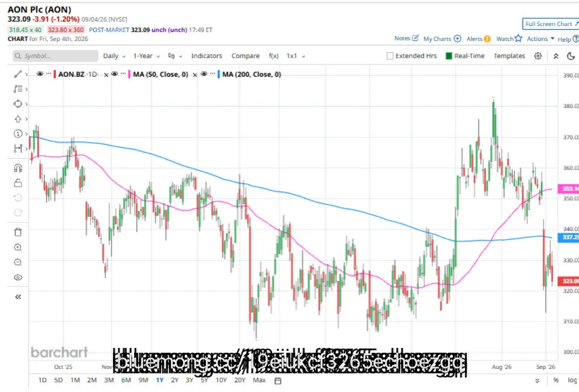The width and height of the screenshot is (579, 392).
Task: Toggle visibility of MA (50, Close, 0)
Action: point(115,74)
